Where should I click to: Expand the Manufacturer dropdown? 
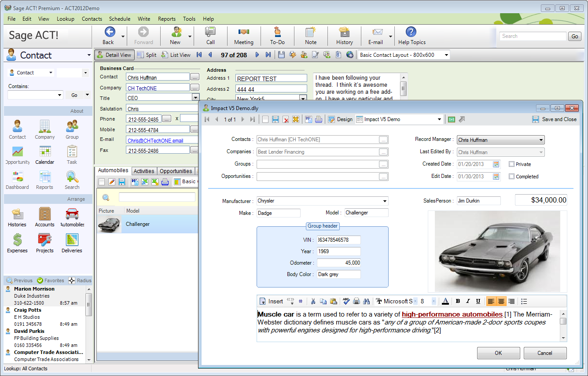(385, 201)
